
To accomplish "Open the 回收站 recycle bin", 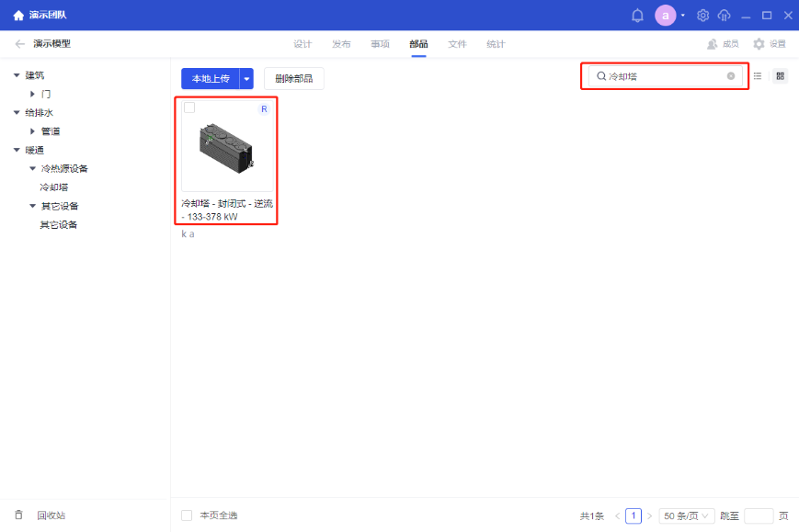I will [x=40, y=515].
